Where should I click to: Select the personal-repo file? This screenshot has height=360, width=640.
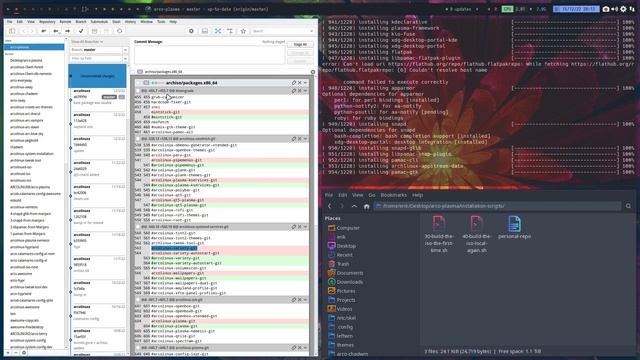(514, 228)
